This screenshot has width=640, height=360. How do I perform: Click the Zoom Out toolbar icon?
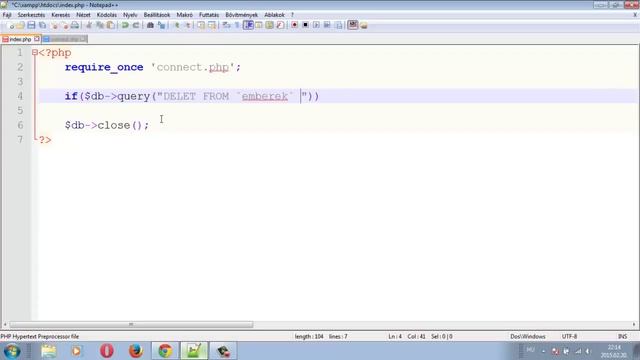coord(188,25)
